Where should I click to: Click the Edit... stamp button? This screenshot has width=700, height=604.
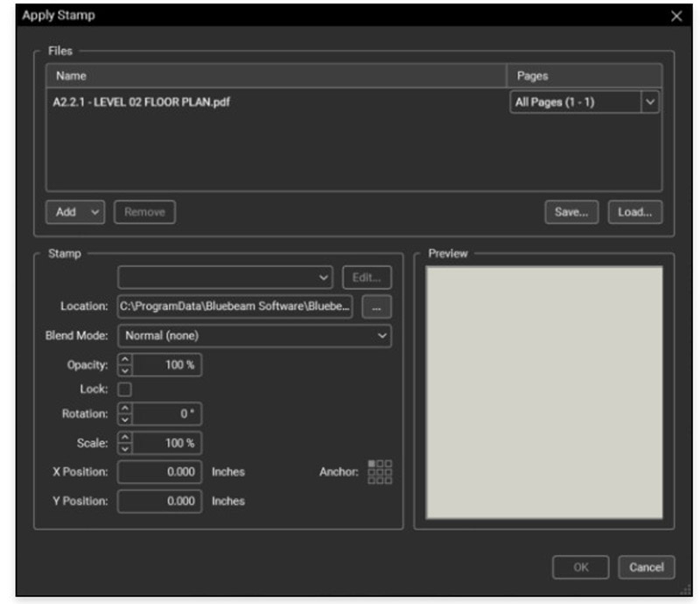pos(367,277)
